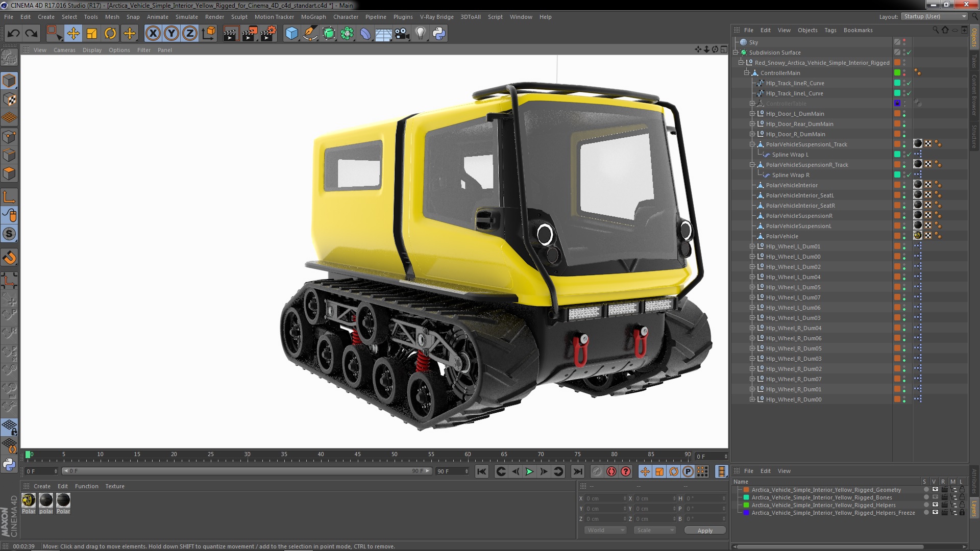Click timeline frame 45 marker
980x551 pixels.
[357, 455]
